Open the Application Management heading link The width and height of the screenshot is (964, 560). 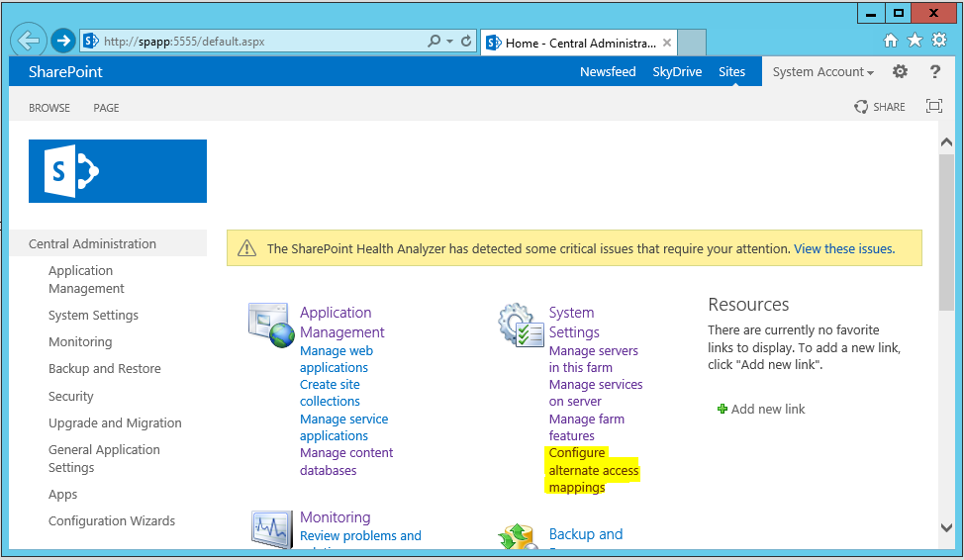341,323
